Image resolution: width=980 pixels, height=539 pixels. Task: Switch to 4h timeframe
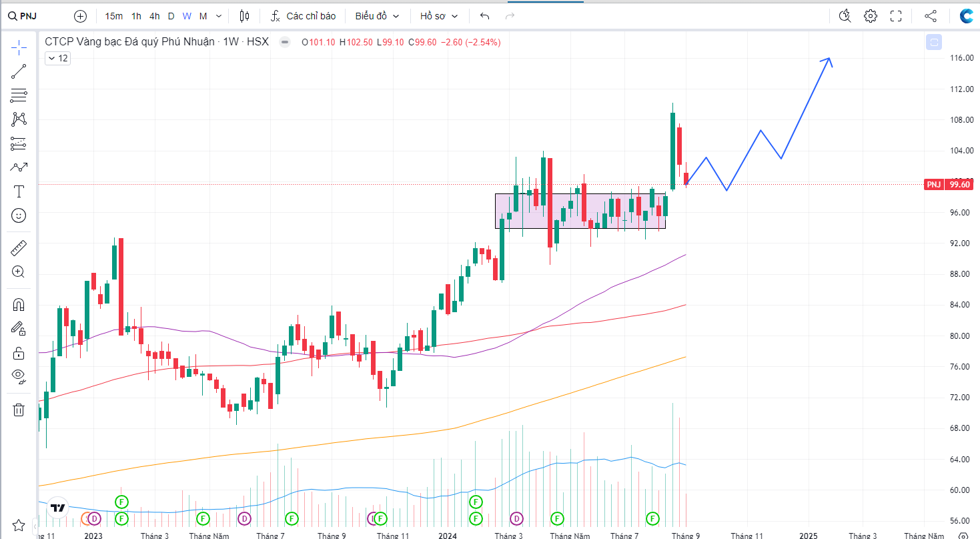tap(155, 16)
